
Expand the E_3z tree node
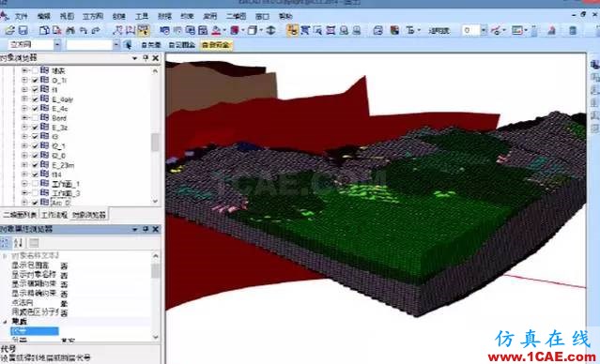coord(24,128)
